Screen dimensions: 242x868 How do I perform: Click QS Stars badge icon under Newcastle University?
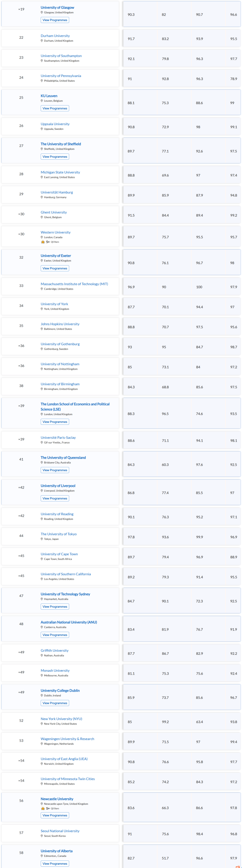click(x=43, y=808)
